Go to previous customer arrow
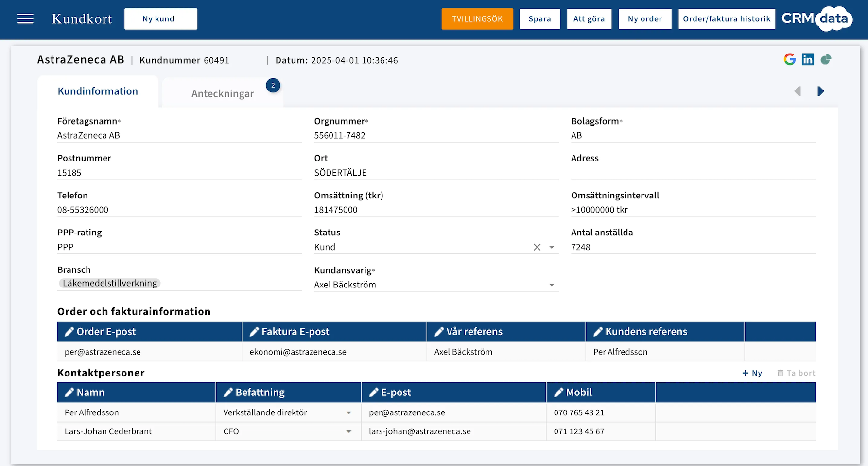The width and height of the screenshot is (868, 466). (798, 91)
